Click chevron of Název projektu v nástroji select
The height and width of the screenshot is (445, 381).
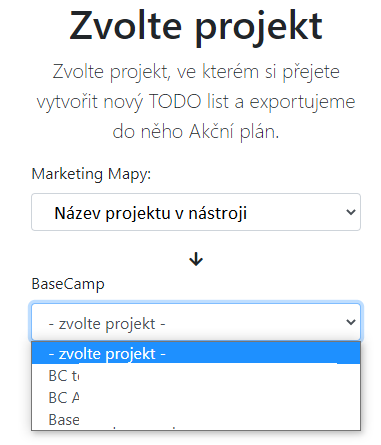pyautogui.click(x=351, y=212)
